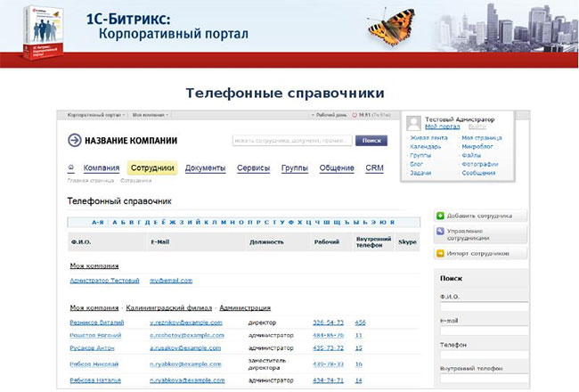Viewport: 579px width, 392px height.
Task: Click the work phone 326-54-73
Action: tap(328, 323)
